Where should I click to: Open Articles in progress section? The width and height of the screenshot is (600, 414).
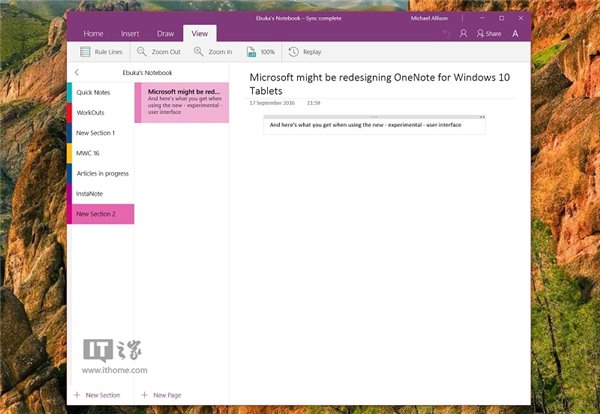click(x=101, y=173)
